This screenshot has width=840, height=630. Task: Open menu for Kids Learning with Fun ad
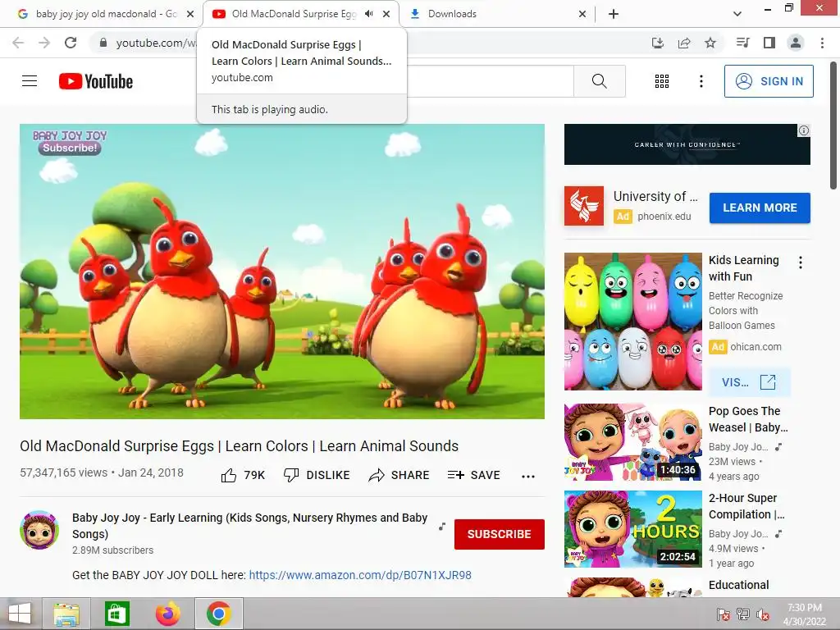(x=801, y=262)
